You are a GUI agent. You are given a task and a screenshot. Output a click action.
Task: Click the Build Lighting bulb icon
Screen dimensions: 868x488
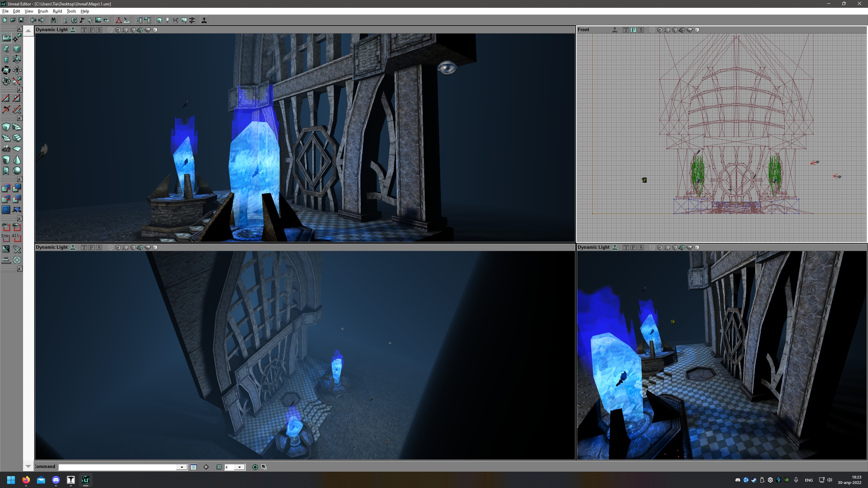(167, 20)
